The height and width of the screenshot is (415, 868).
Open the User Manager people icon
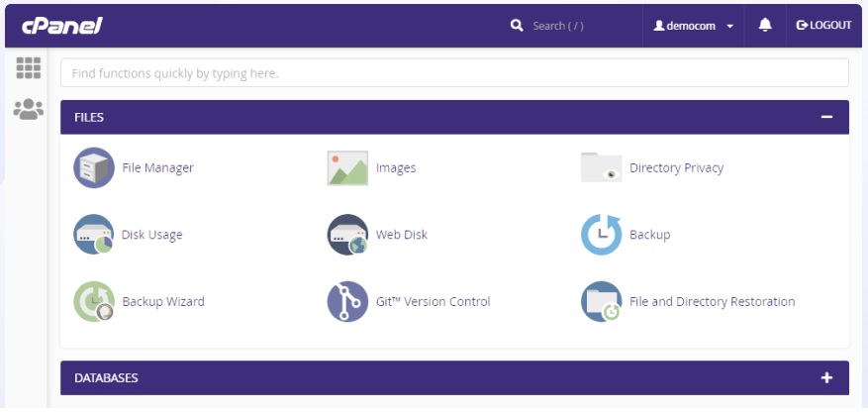click(29, 109)
